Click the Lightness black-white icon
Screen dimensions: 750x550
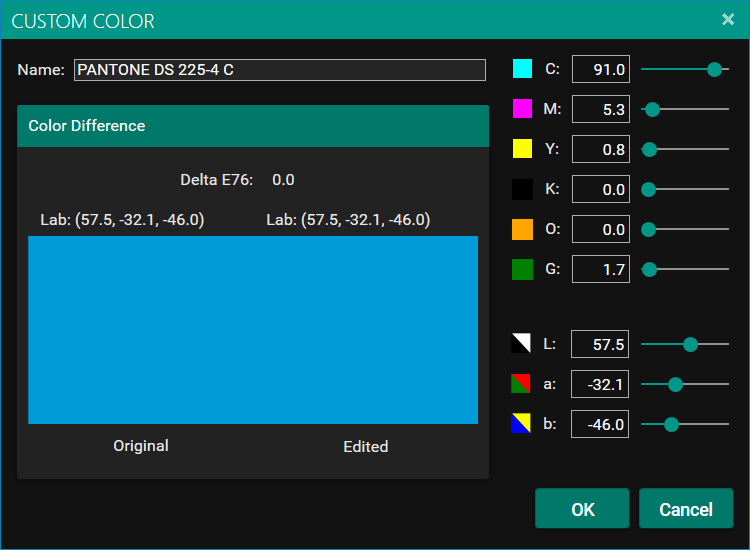[522, 344]
